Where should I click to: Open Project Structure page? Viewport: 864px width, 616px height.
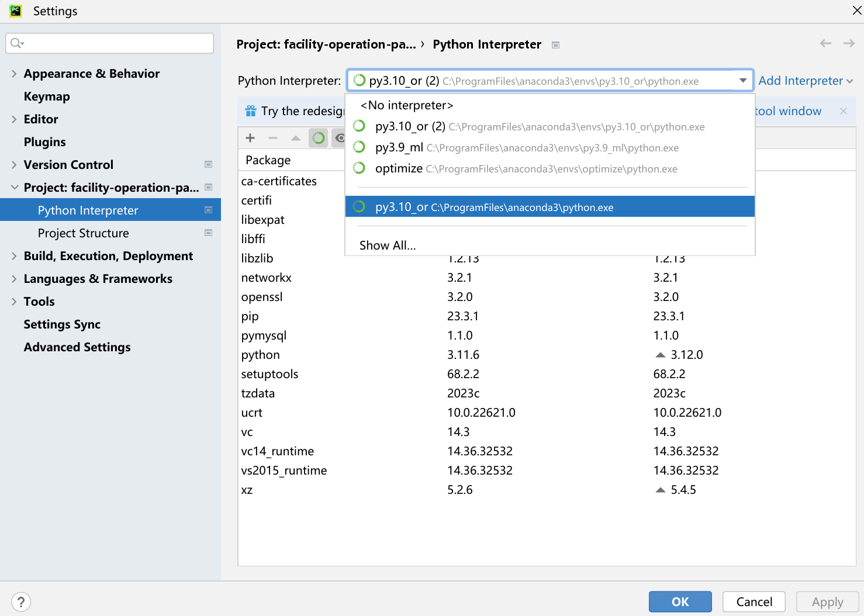click(83, 233)
